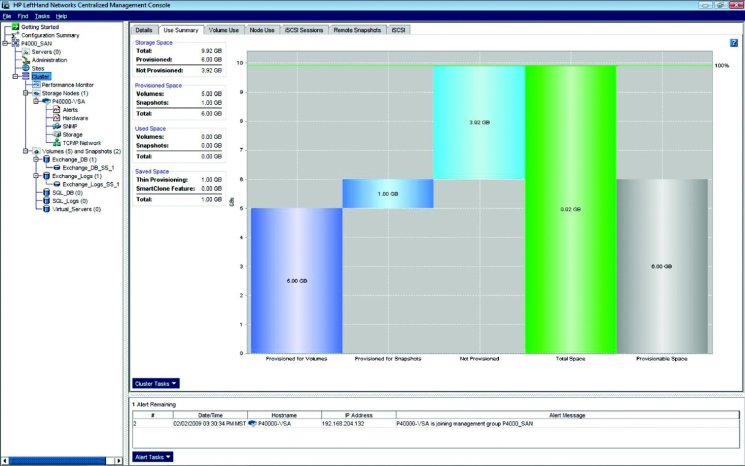Click the Hardware icon under P40000-VSA
Screen dimensions: 745x466
point(57,118)
